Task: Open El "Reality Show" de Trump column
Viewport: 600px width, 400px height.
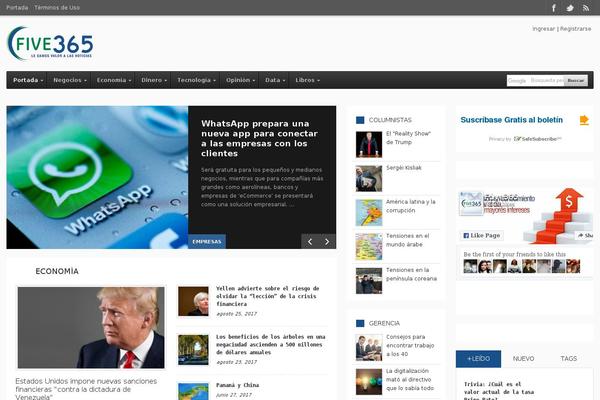Action: (x=408, y=138)
